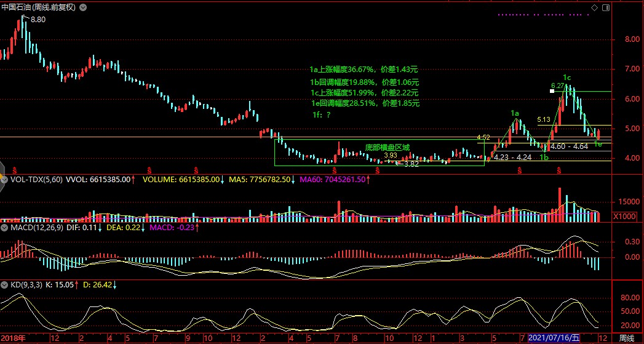Click the green 1b wave label
Viewport: 644px width, 344px height.
point(544,158)
